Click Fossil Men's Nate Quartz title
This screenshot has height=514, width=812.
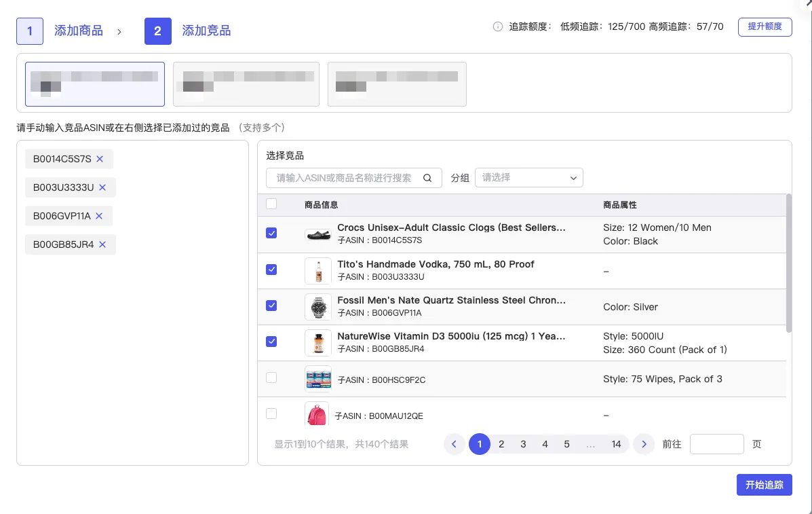click(x=451, y=300)
